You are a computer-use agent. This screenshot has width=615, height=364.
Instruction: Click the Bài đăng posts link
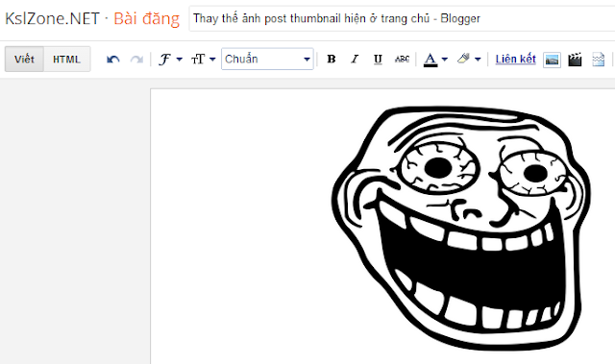click(147, 19)
